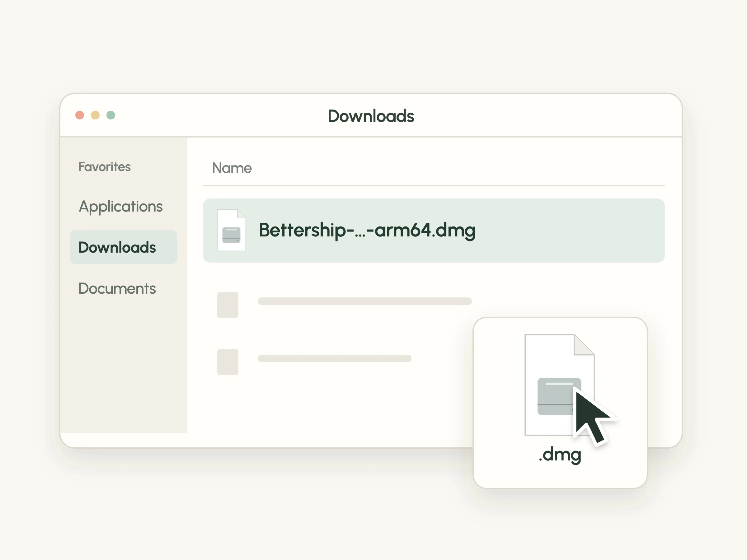The width and height of the screenshot is (747, 560).
Task: Click the Downloads window title
Action: tap(371, 116)
